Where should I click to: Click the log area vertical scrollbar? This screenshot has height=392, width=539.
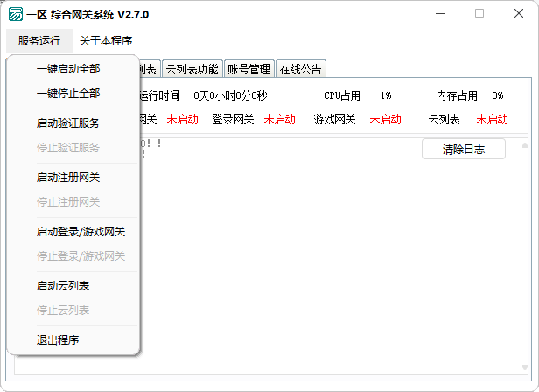coord(526,254)
